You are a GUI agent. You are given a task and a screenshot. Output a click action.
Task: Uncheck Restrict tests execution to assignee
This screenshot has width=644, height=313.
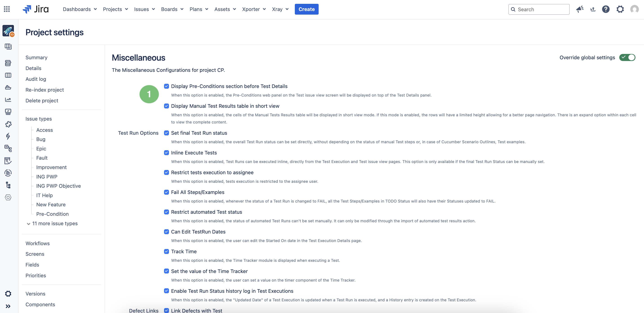coord(167,172)
